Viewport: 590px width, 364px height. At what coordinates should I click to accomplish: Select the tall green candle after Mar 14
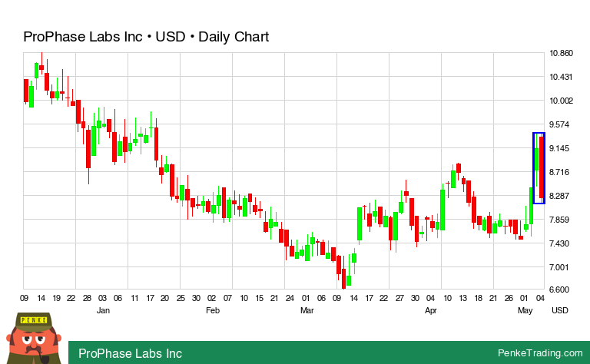(x=360, y=224)
